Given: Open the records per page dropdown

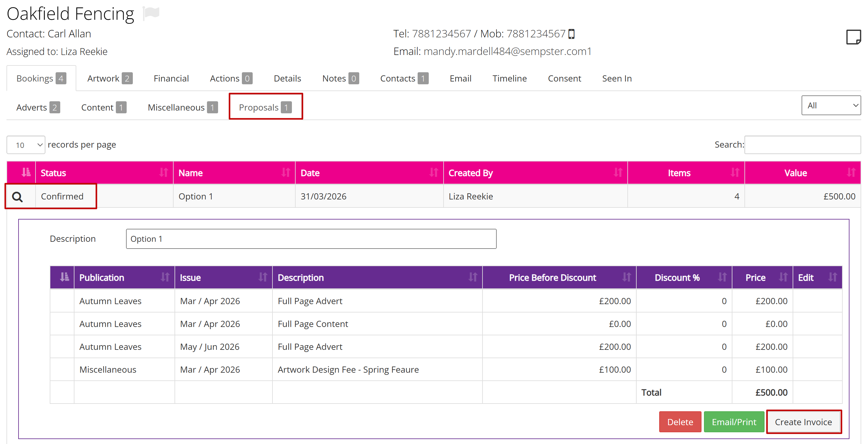Looking at the screenshot, I should [26, 145].
